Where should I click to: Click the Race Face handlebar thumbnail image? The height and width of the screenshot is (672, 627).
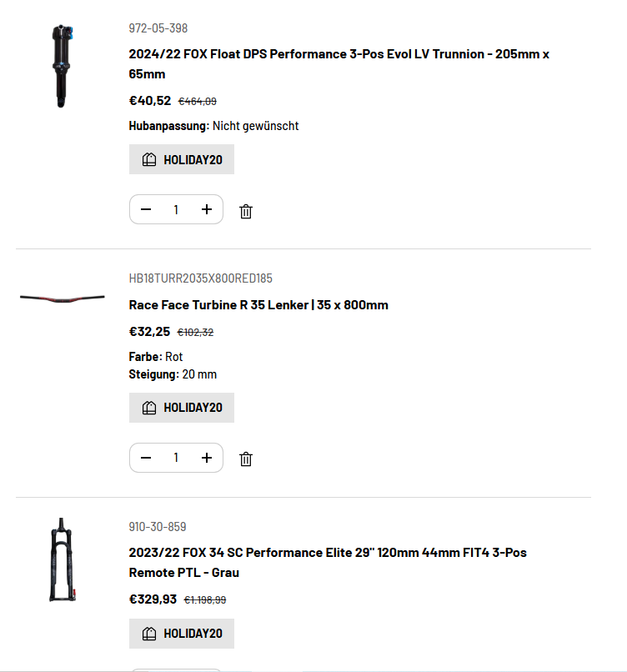click(63, 297)
